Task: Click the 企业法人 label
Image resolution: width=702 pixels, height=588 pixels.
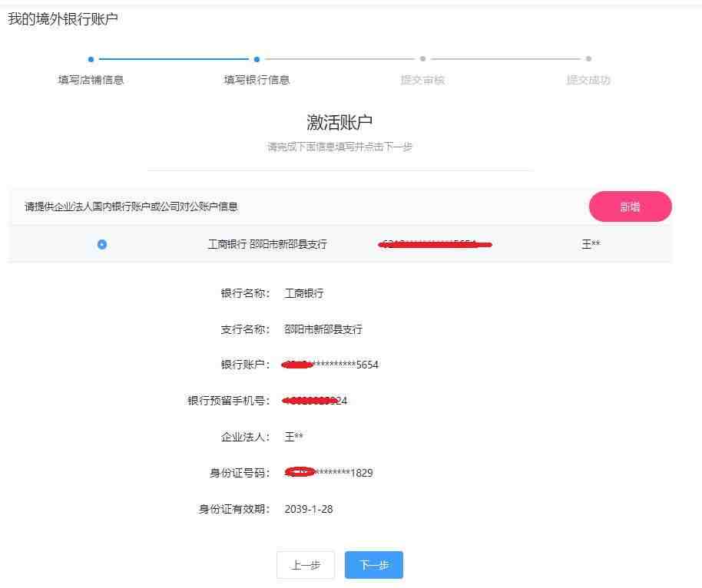Action: coord(245,436)
